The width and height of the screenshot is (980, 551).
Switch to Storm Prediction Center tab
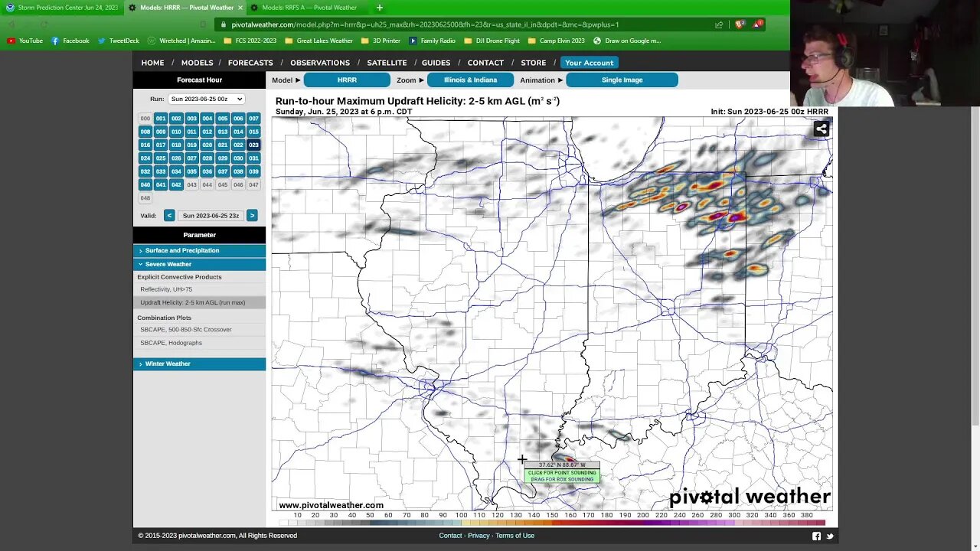62,8
